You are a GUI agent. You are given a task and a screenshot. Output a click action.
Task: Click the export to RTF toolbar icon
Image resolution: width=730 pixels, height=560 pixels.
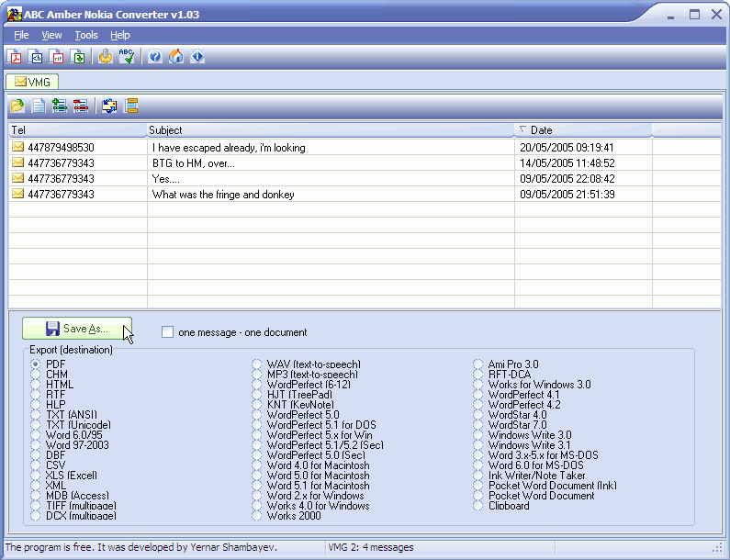pyautogui.click(x=57, y=57)
